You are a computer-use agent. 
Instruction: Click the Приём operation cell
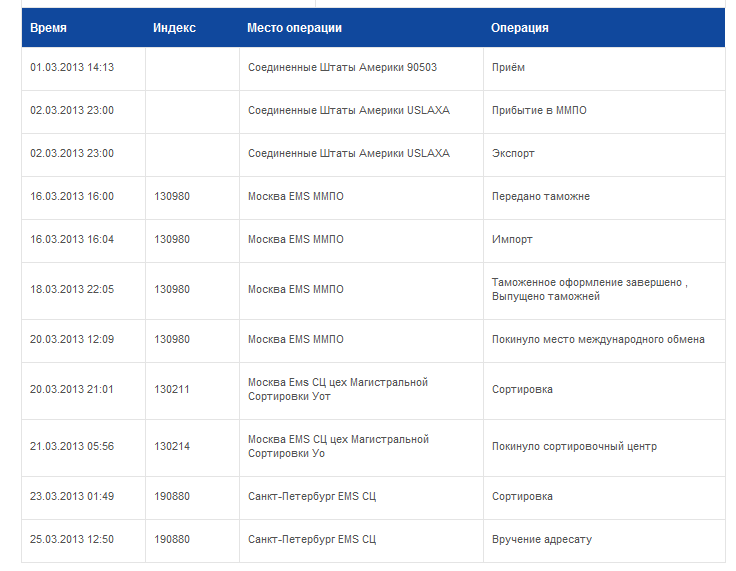click(508, 67)
